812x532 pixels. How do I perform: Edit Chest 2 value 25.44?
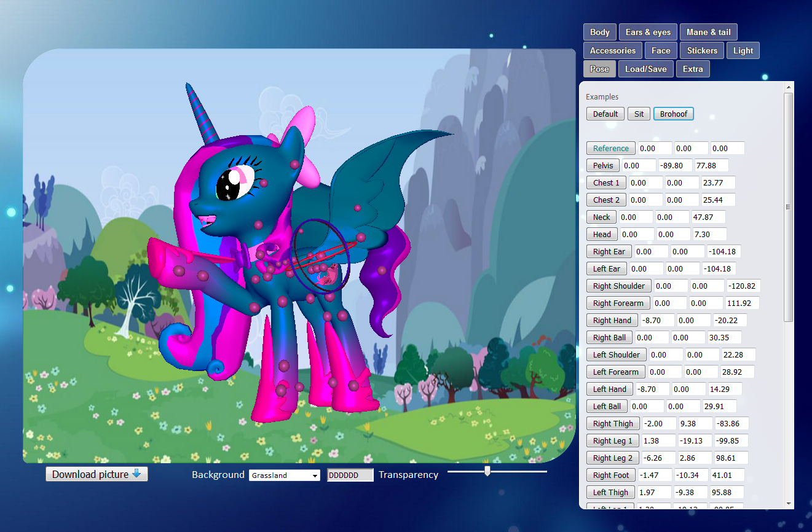click(x=718, y=200)
